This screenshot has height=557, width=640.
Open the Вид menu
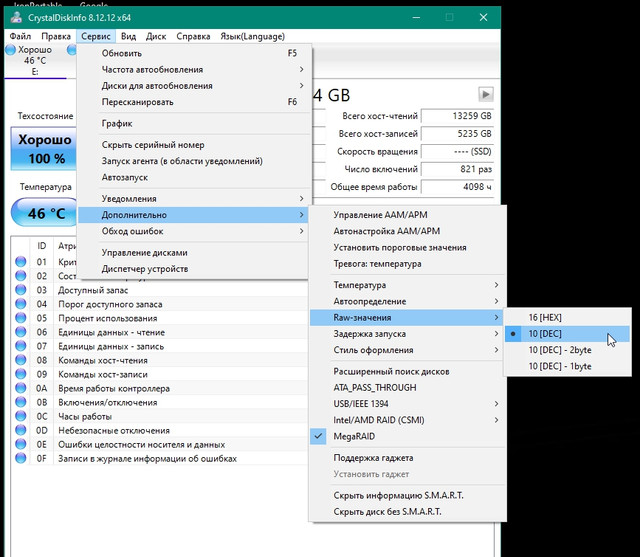click(x=128, y=36)
